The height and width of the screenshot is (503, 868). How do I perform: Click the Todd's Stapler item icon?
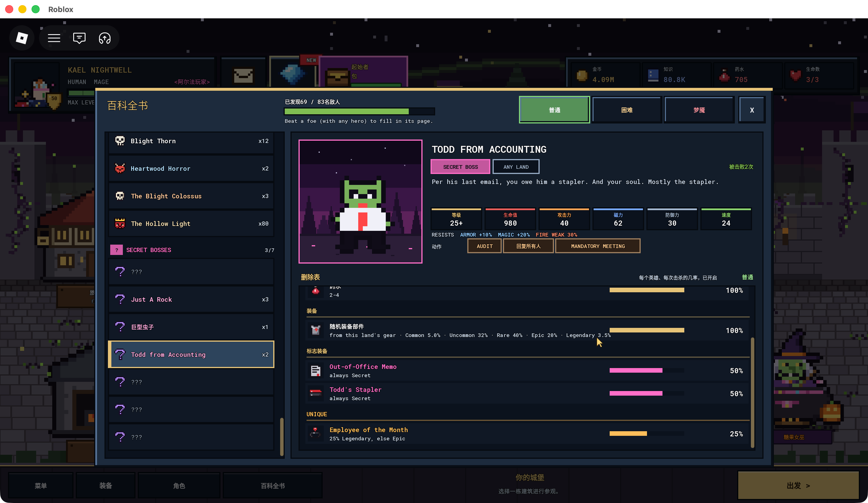point(315,393)
